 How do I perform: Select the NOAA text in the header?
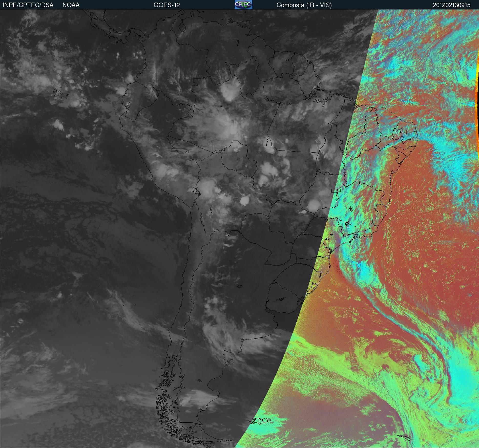click(x=71, y=5)
